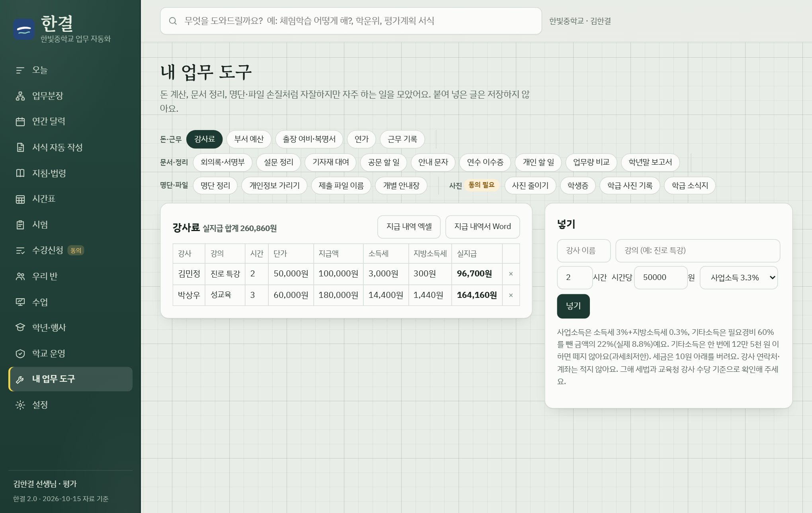The height and width of the screenshot is (513, 812).
Task: Click the search magnifier icon
Action: tap(173, 21)
